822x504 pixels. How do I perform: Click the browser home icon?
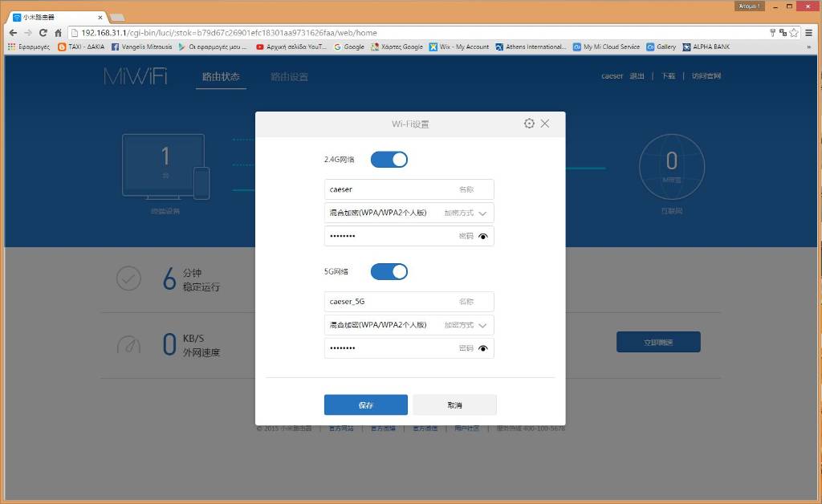click(x=59, y=33)
